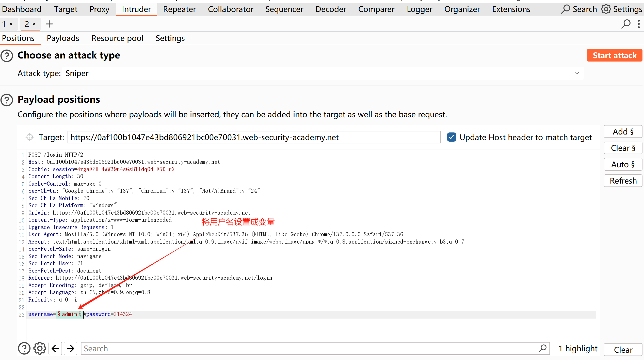Uncheck Update Host header to match target
Screen dimensions: 644x360
point(452,137)
